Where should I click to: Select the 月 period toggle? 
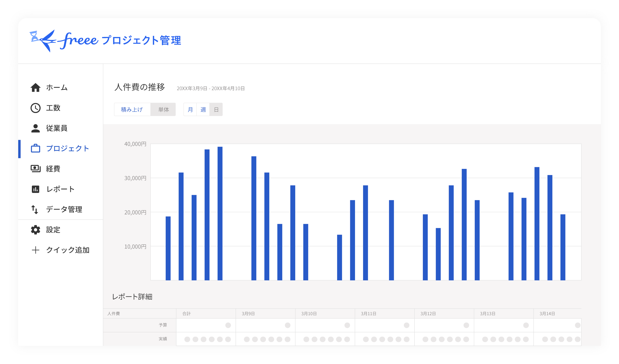coord(190,110)
